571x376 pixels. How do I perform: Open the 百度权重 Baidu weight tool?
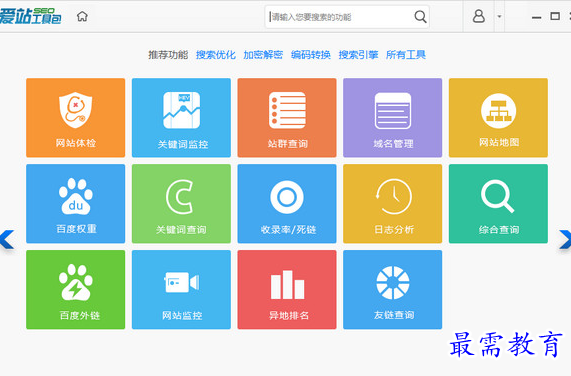click(75, 203)
